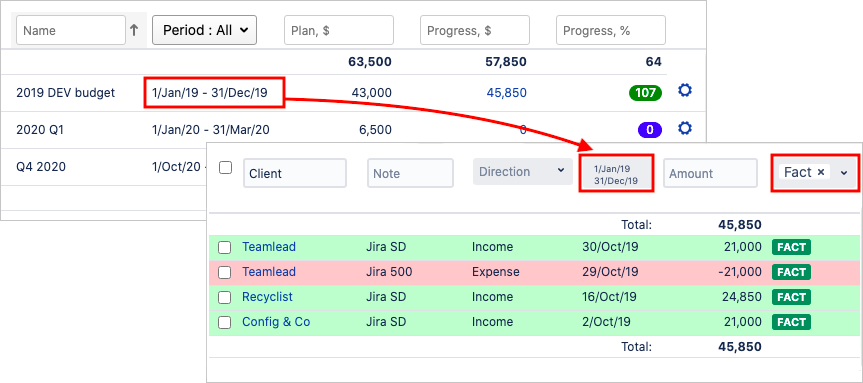The width and height of the screenshot is (863, 383).
Task: Toggle the select-all checkbox beside Client
Action: tap(225, 168)
